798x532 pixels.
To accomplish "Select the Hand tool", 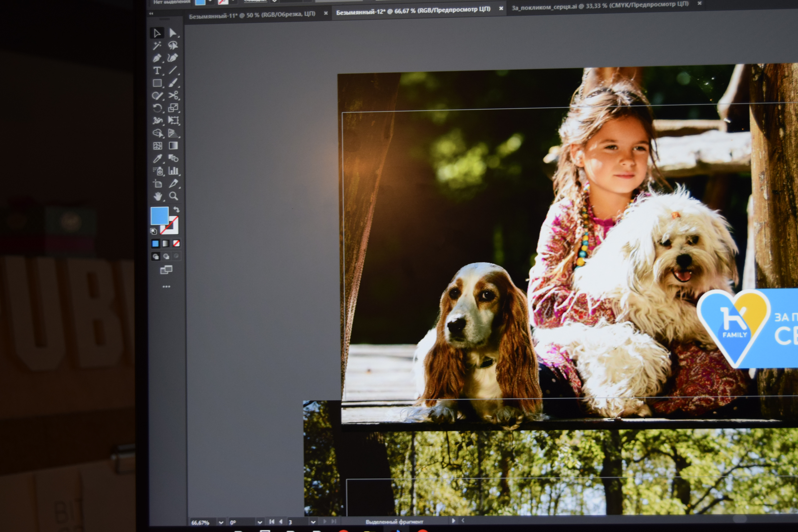I will pyautogui.click(x=158, y=196).
